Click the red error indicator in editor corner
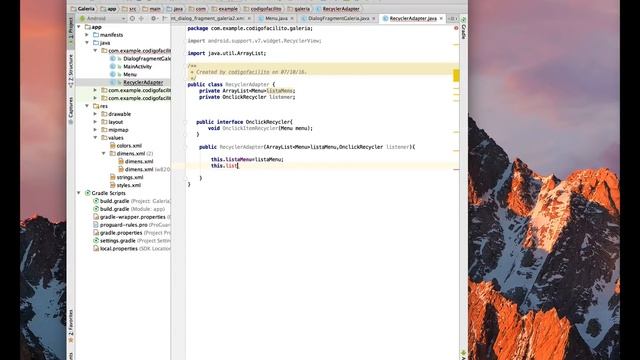This screenshot has width=640, height=360. click(x=456, y=28)
